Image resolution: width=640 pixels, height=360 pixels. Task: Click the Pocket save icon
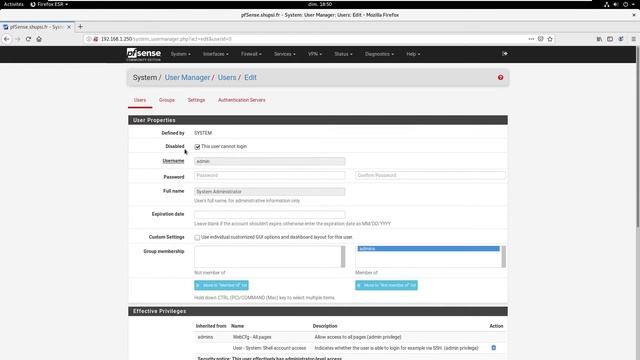tap(540, 39)
